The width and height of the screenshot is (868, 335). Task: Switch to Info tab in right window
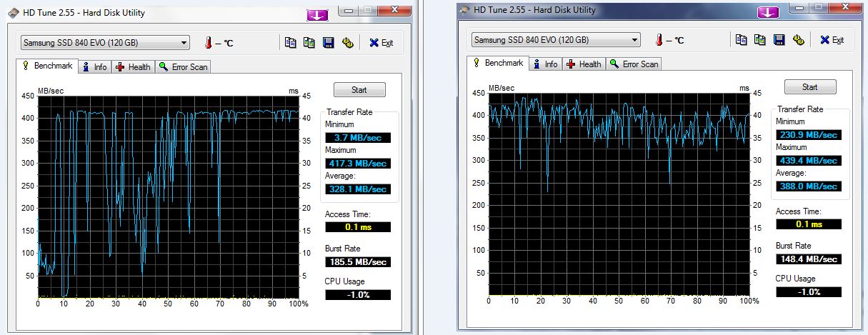(545, 64)
